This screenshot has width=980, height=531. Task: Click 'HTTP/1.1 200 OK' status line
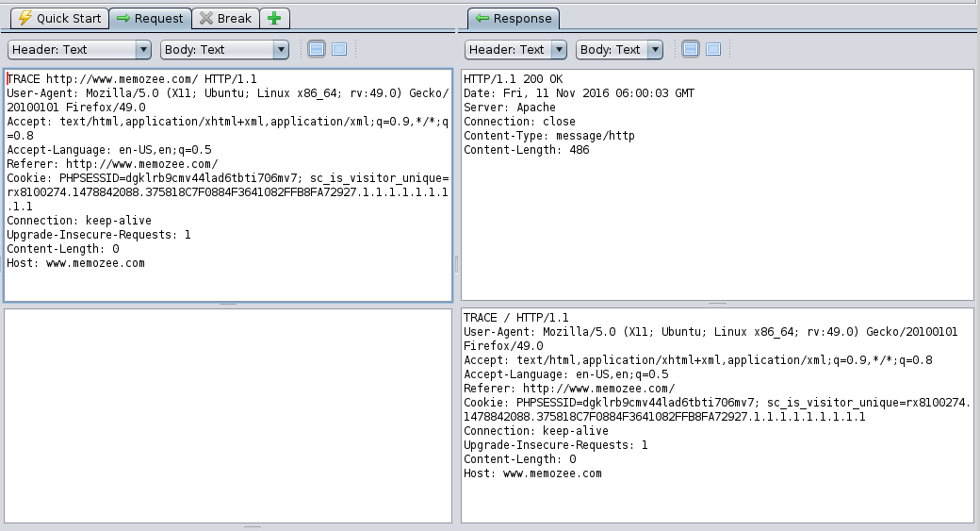[514, 79]
